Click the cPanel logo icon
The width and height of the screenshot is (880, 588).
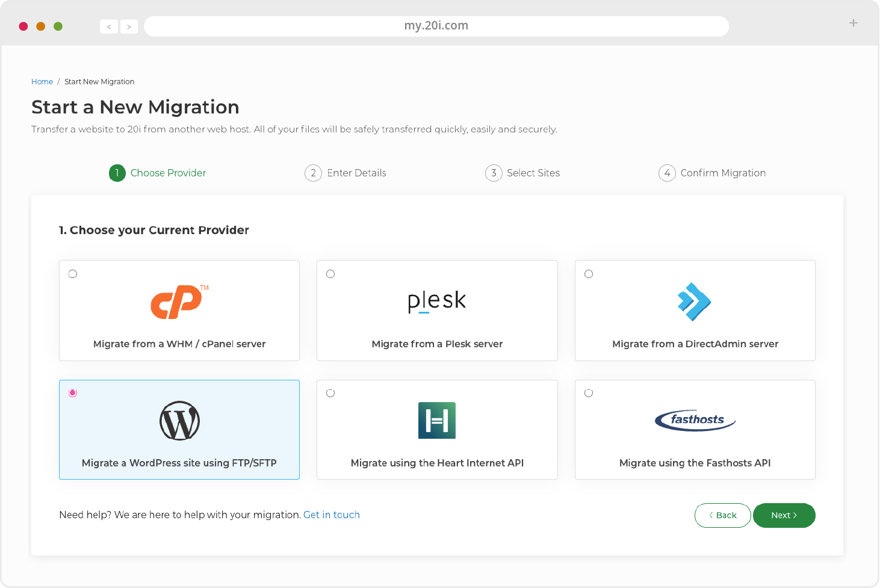179,302
